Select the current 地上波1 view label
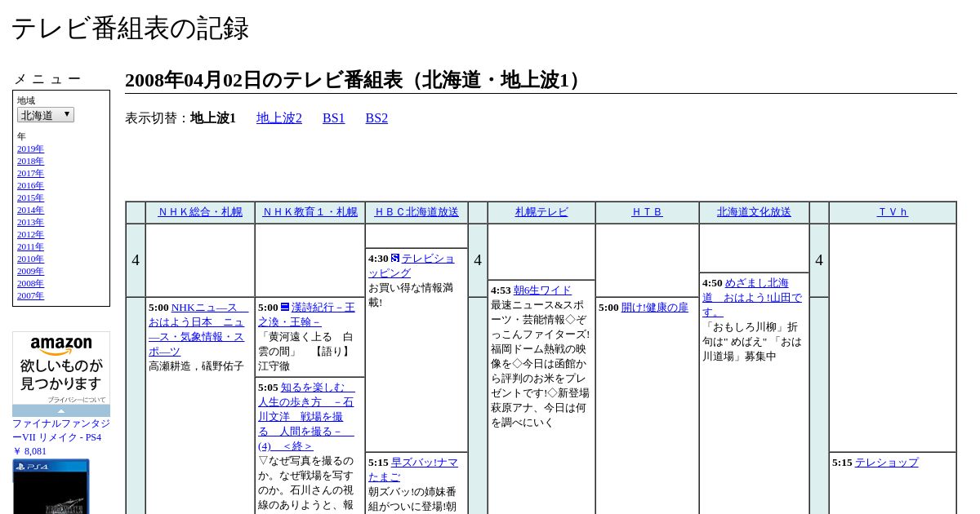The image size is (980, 514). [x=213, y=118]
